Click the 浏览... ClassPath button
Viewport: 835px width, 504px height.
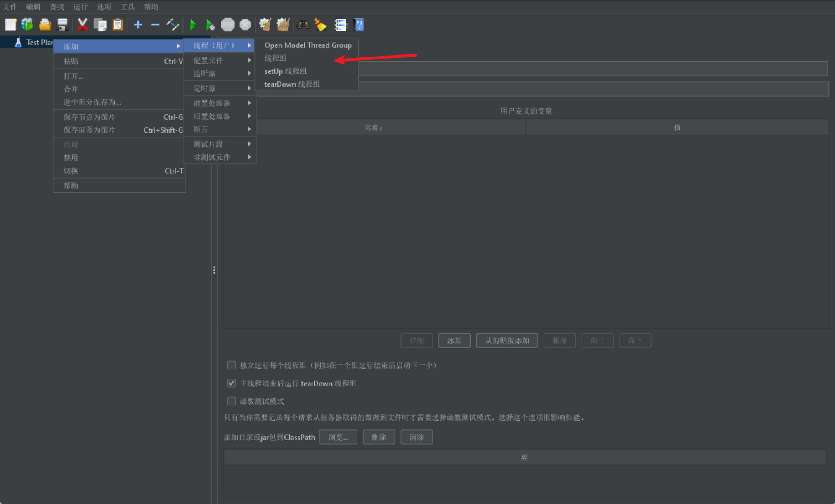[338, 437]
